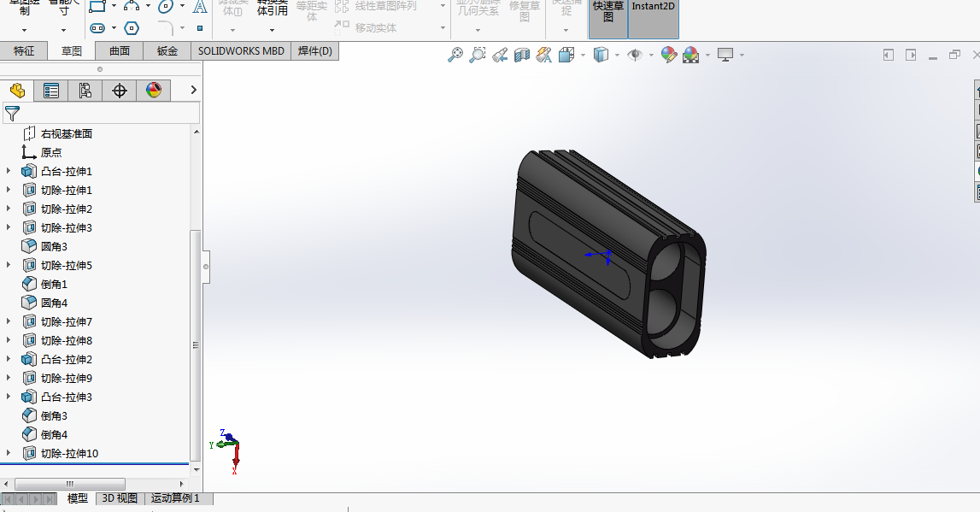Screen dimensions: 980x512
Task: Open 焊件(D) tab
Action: pyautogui.click(x=315, y=50)
